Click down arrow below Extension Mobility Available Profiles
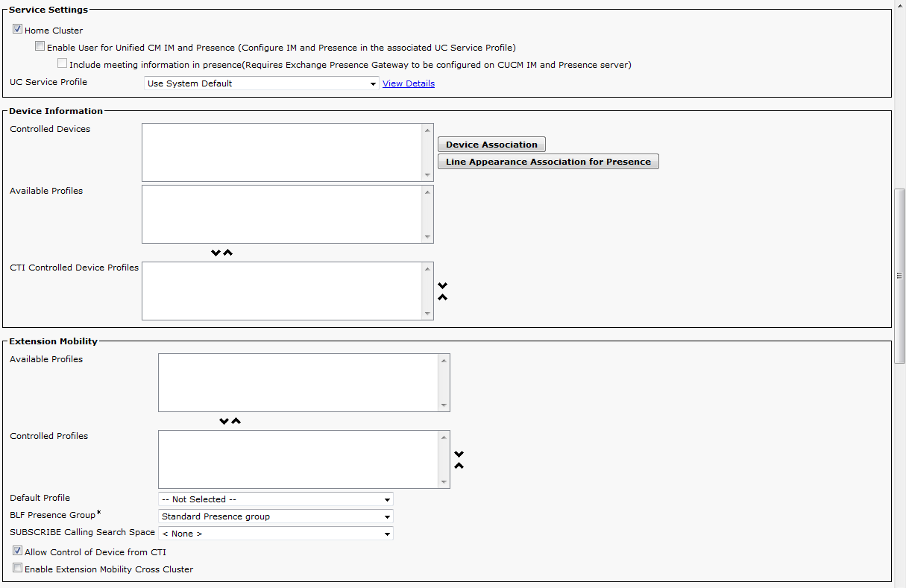 224,421
